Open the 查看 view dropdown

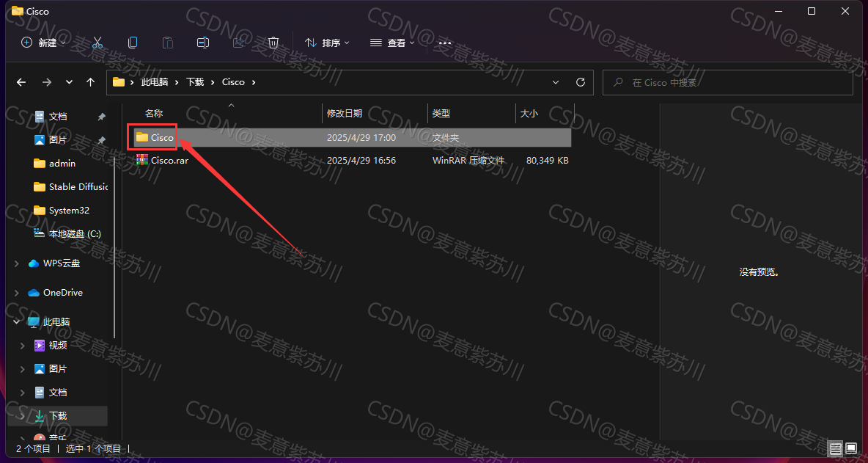tap(392, 43)
